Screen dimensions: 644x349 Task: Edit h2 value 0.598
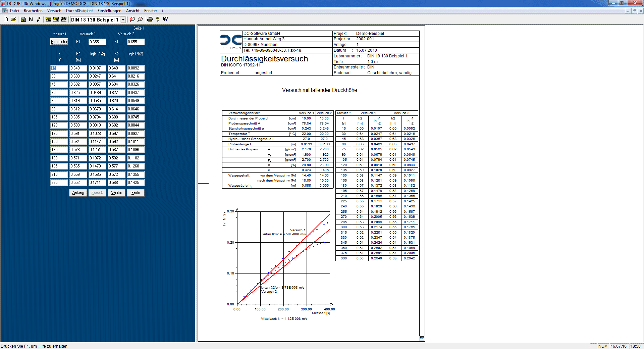pos(78,125)
